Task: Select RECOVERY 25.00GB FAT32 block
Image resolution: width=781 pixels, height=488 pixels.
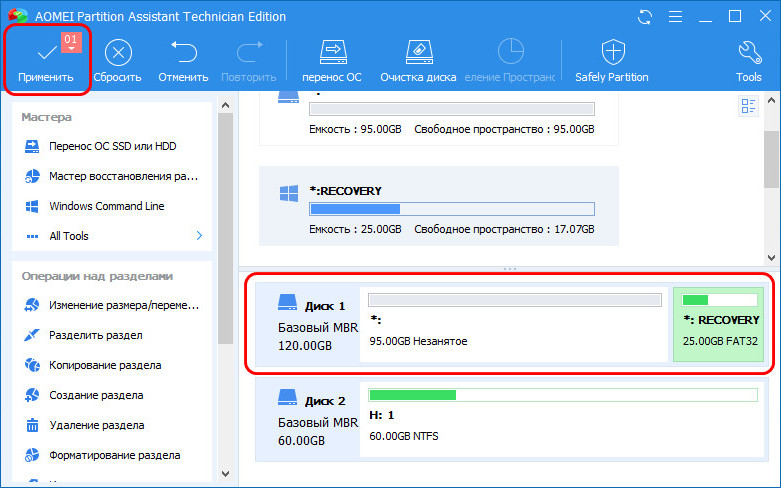Action: click(719, 325)
